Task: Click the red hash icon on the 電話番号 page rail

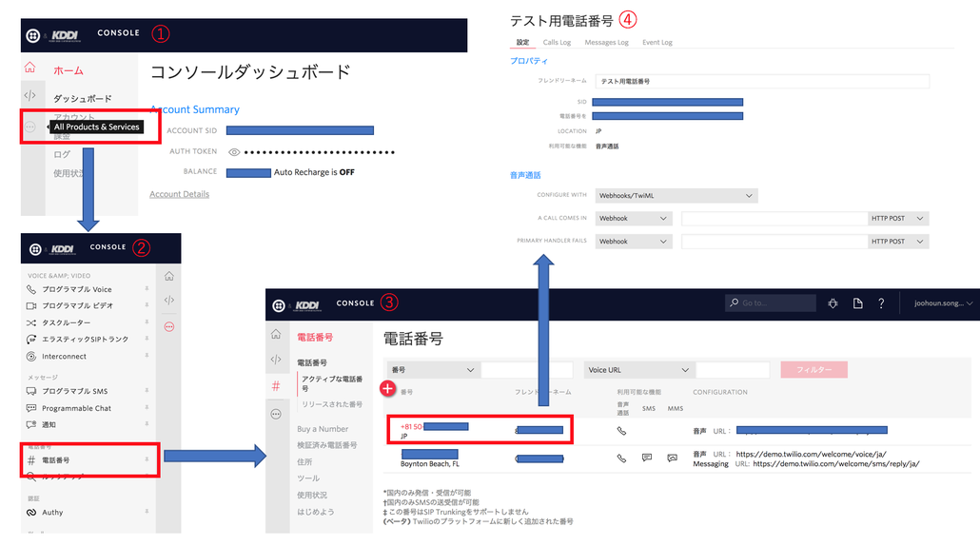Action: [x=276, y=386]
